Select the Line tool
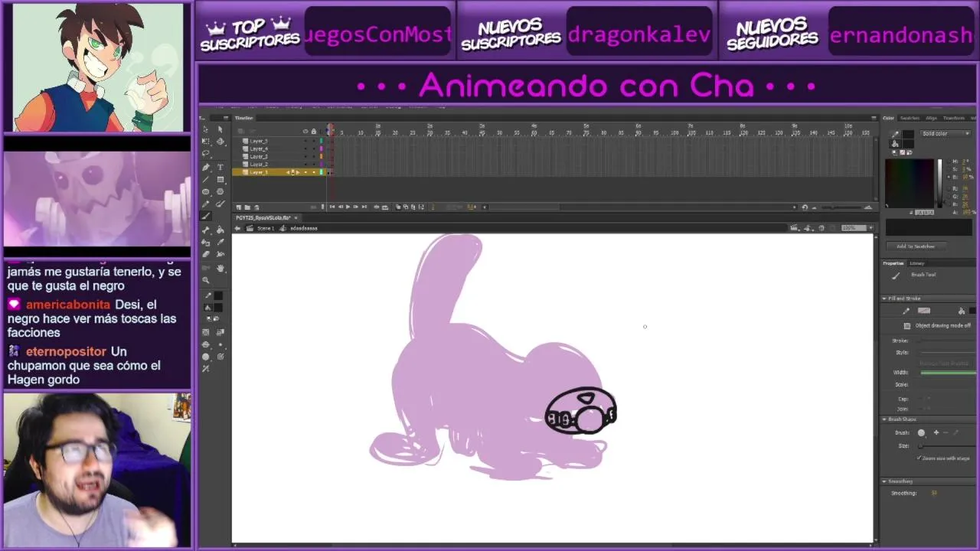980x551 pixels. point(205,180)
